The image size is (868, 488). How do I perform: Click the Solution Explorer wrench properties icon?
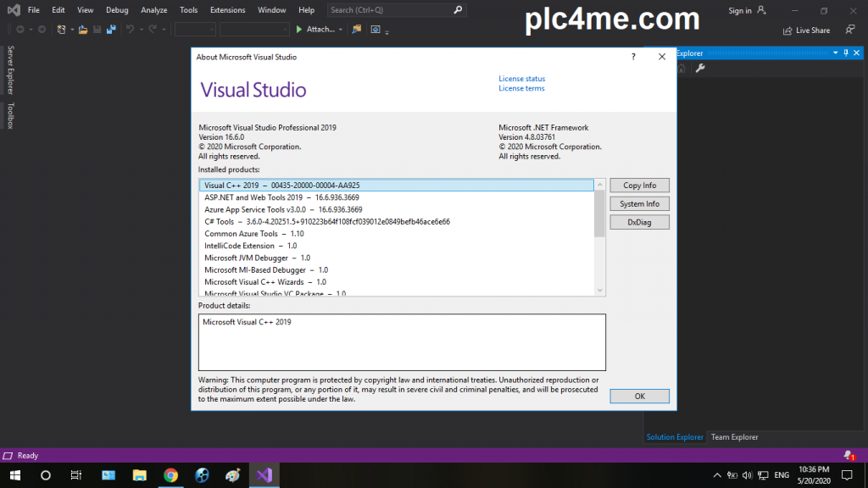pyautogui.click(x=701, y=68)
